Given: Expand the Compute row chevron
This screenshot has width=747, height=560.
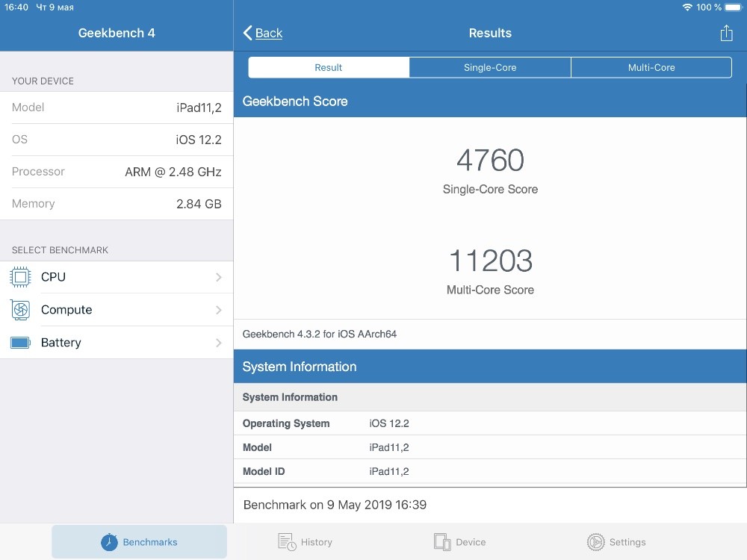Looking at the screenshot, I should click(218, 310).
